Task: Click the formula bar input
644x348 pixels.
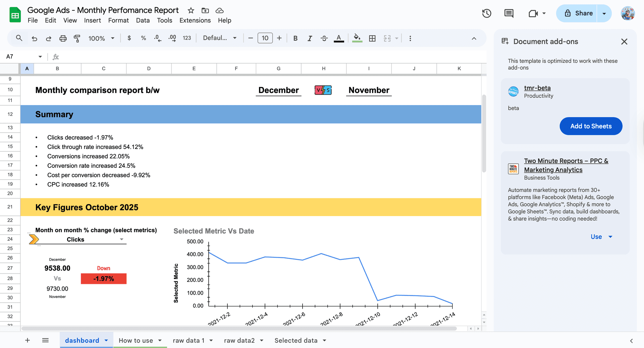Action: point(235,56)
